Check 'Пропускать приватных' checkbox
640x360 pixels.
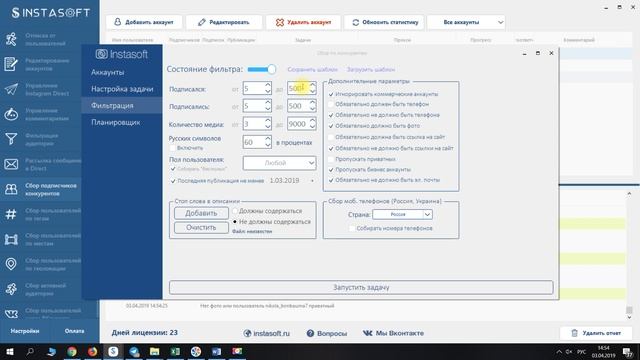[331, 159]
